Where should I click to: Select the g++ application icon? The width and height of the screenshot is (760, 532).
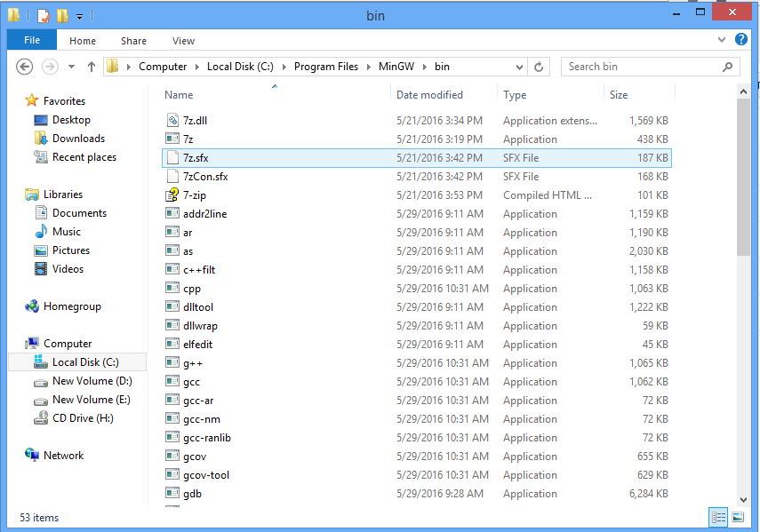pyautogui.click(x=172, y=363)
